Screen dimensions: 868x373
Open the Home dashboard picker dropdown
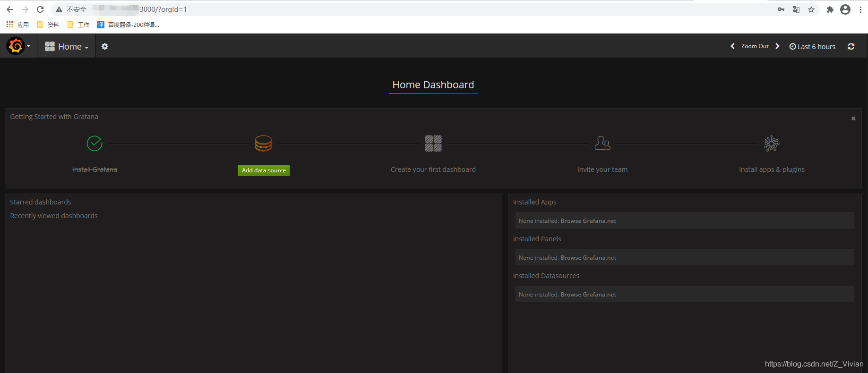[67, 47]
